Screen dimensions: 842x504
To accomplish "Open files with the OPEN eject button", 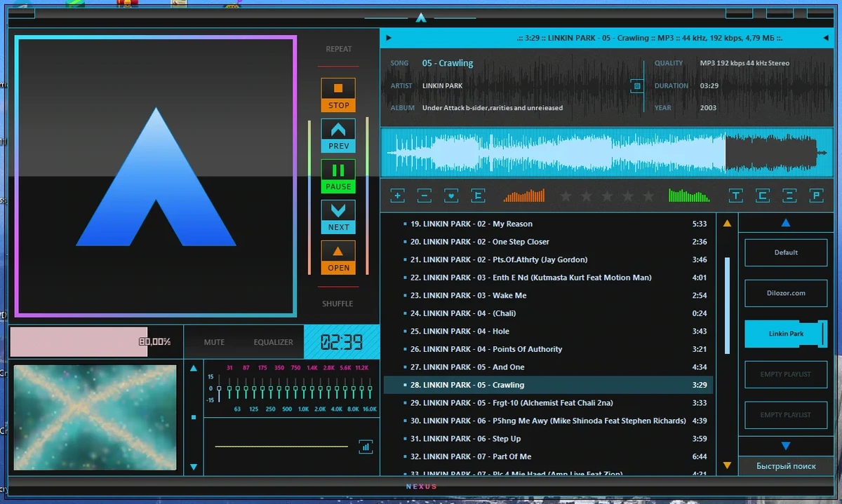I will 338,257.
